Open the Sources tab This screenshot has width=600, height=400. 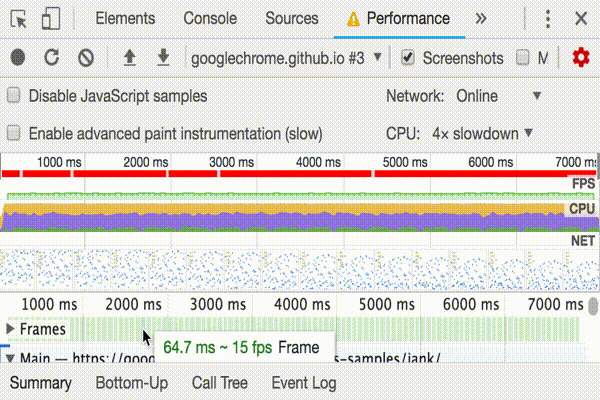point(292,18)
